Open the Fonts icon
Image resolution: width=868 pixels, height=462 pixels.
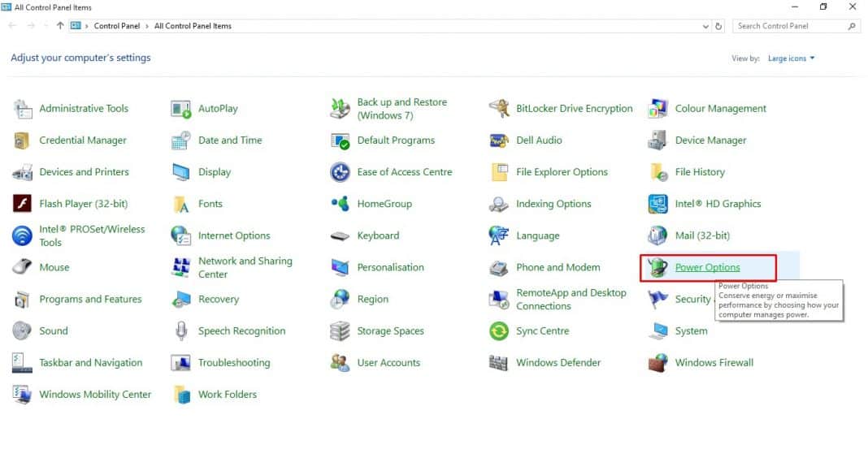181,204
